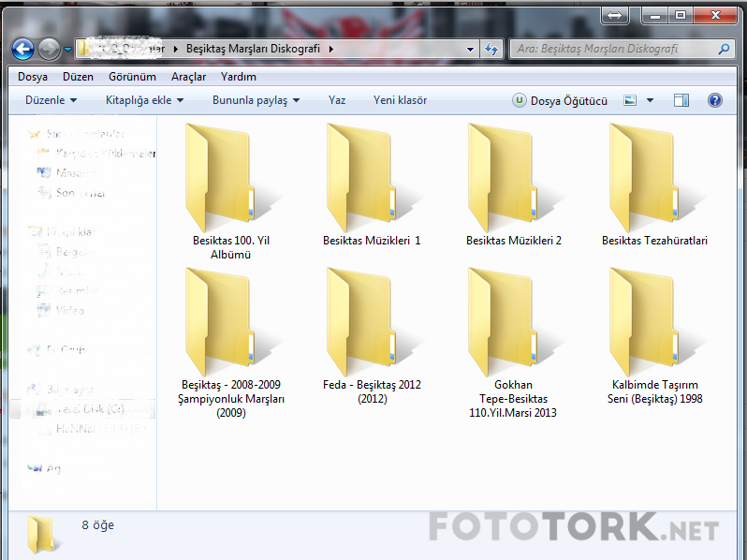
Task: Select the Besiktas Müzikleri 2 folder
Action: [x=514, y=185]
